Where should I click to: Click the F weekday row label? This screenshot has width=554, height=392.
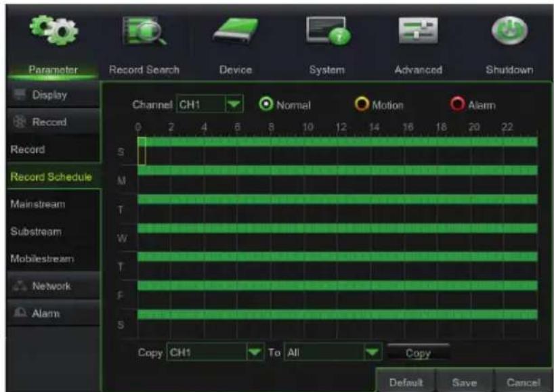tap(120, 295)
